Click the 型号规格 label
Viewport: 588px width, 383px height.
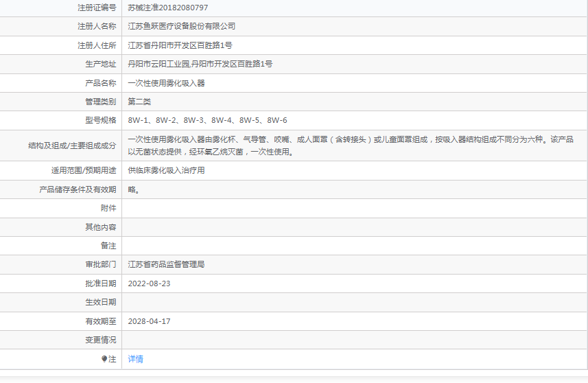point(100,120)
